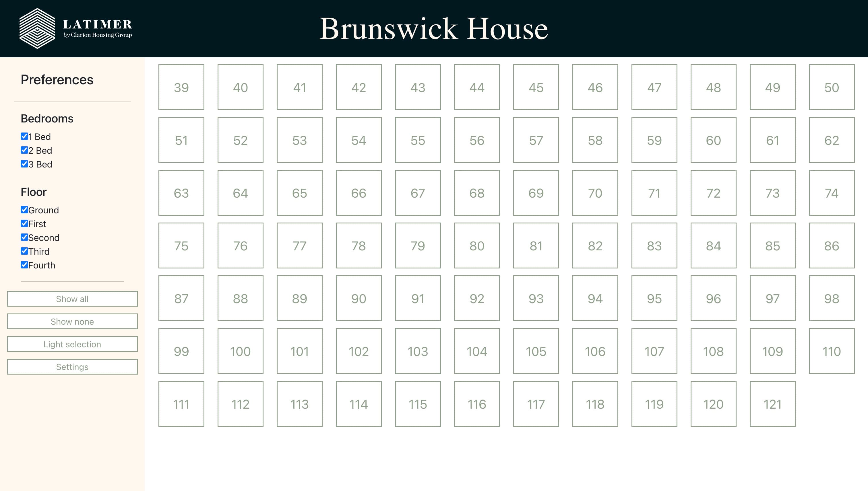The width and height of the screenshot is (868, 491).
Task: Disable the First floor filter
Action: pyautogui.click(x=24, y=223)
